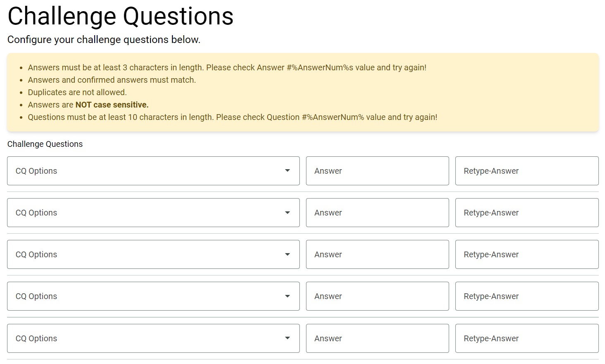Focus the fourth row Retype-Answer input

click(526, 296)
